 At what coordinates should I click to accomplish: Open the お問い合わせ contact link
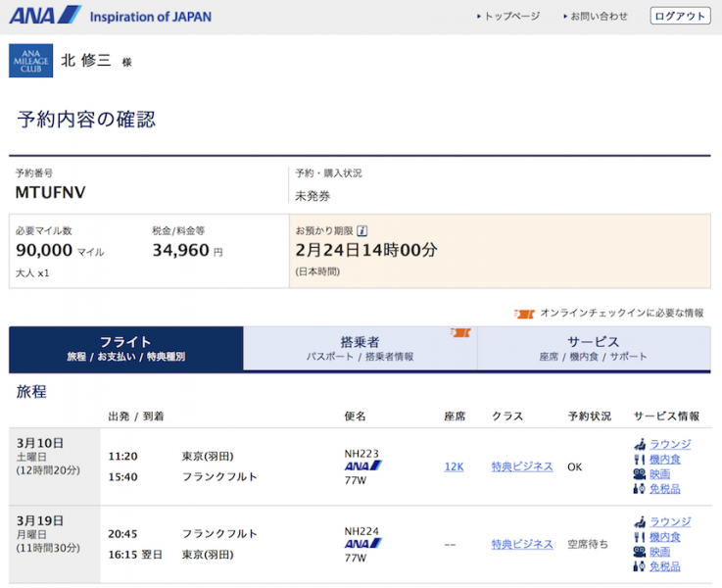click(596, 16)
